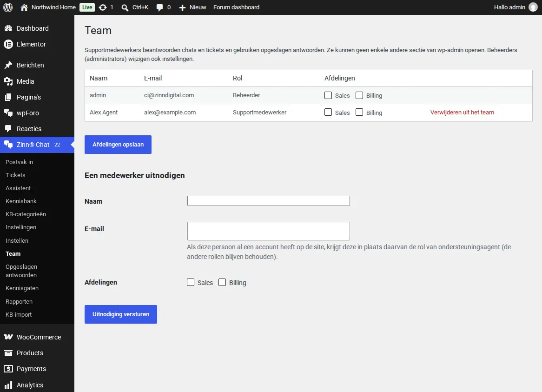Click the Elementor logo icon
This screenshot has width=542, height=392.
pos(8,44)
